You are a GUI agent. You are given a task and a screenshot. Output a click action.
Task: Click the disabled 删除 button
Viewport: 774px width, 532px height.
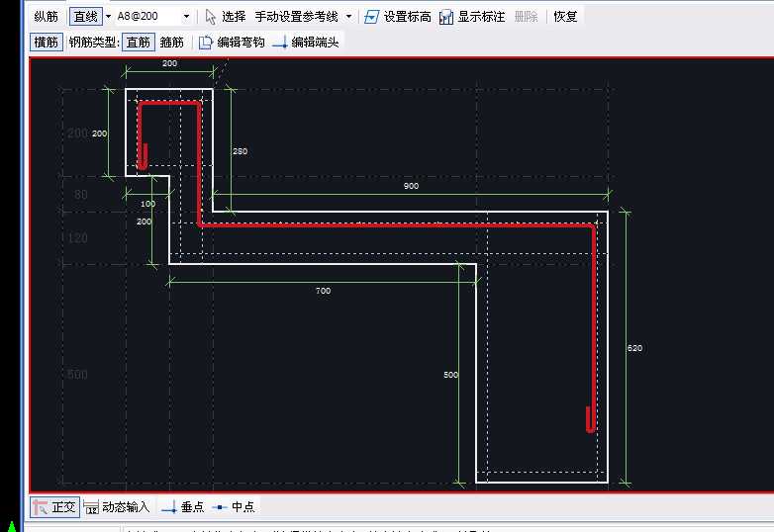click(526, 17)
